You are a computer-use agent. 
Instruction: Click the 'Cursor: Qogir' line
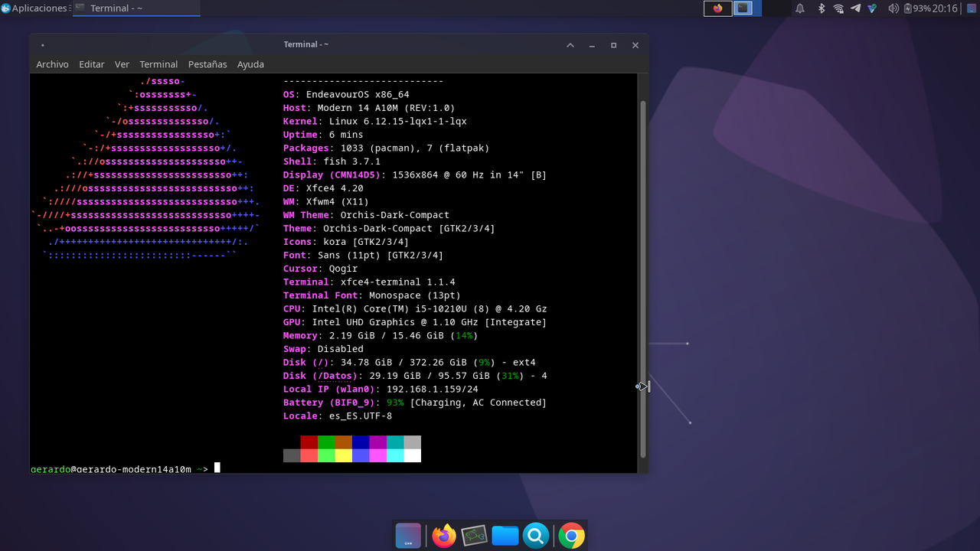pos(320,269)
